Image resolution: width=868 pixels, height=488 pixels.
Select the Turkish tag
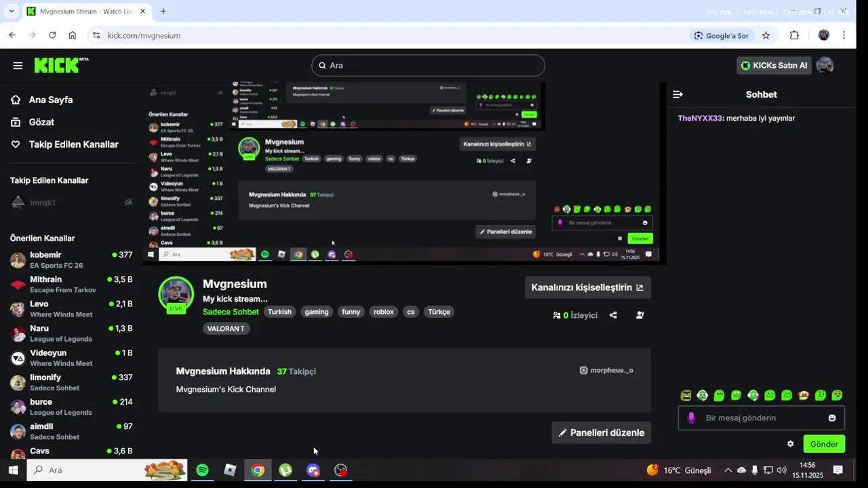pyautogui.click(x=279, y=312)
